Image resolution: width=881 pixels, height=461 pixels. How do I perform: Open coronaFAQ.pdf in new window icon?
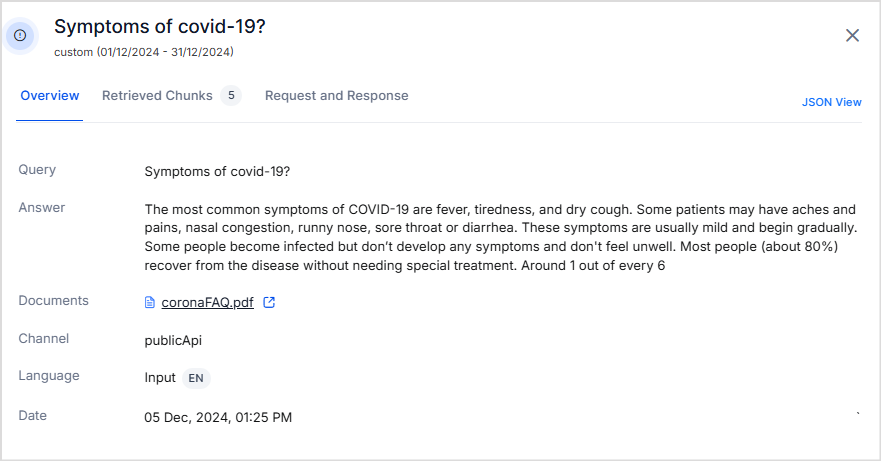(269, 302)
